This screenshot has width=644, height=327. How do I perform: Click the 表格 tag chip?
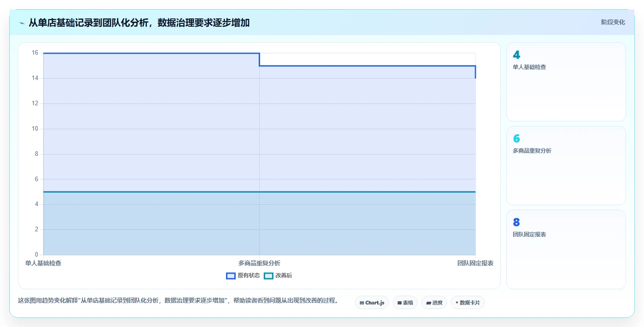point(405,303)
